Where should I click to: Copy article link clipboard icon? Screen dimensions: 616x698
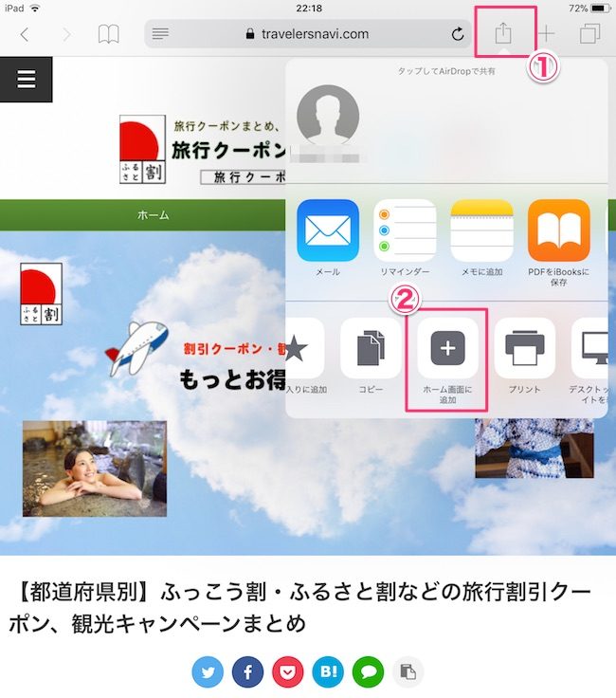[408, 671]
